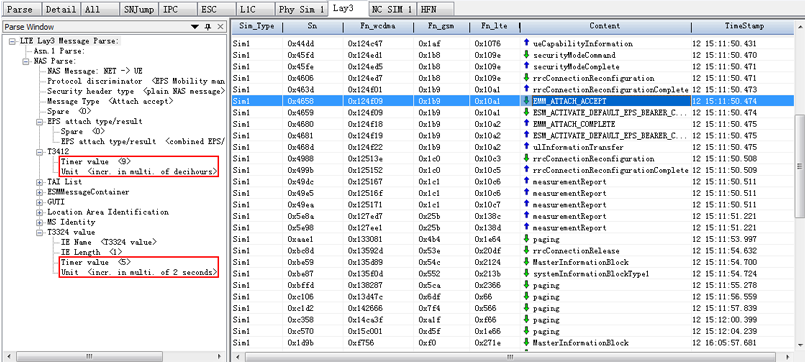Image resolution: width=805 pixels, height=362 pixels.
Task: Click the ueCapabilityInformation uplink arrow icon
Action: (526, 44)
